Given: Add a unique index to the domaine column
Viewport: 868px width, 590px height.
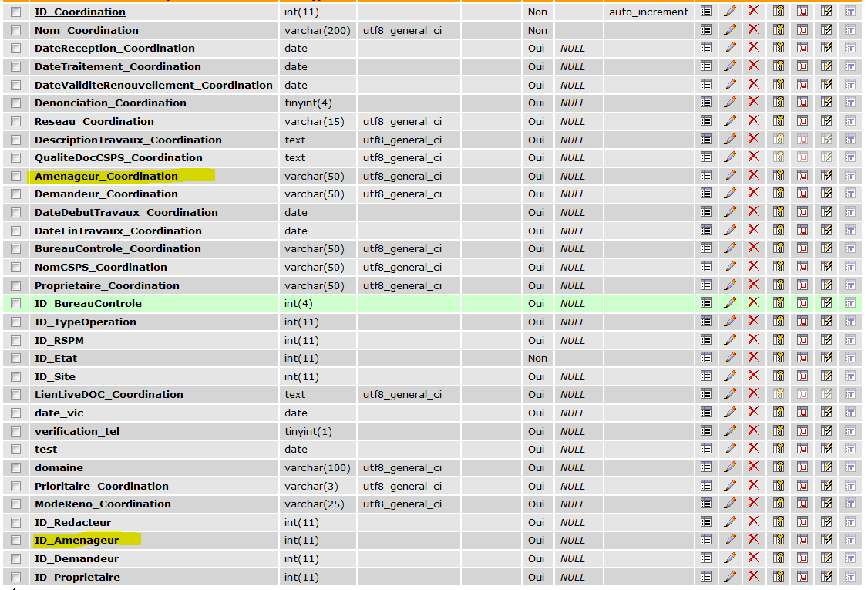Looking at the screenshot, I should pyautogui.click(x=802, y=467).
